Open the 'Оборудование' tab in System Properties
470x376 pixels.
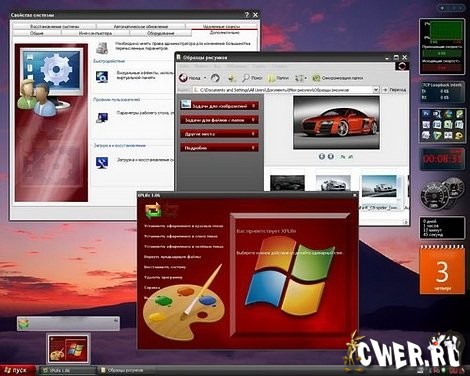161,33
